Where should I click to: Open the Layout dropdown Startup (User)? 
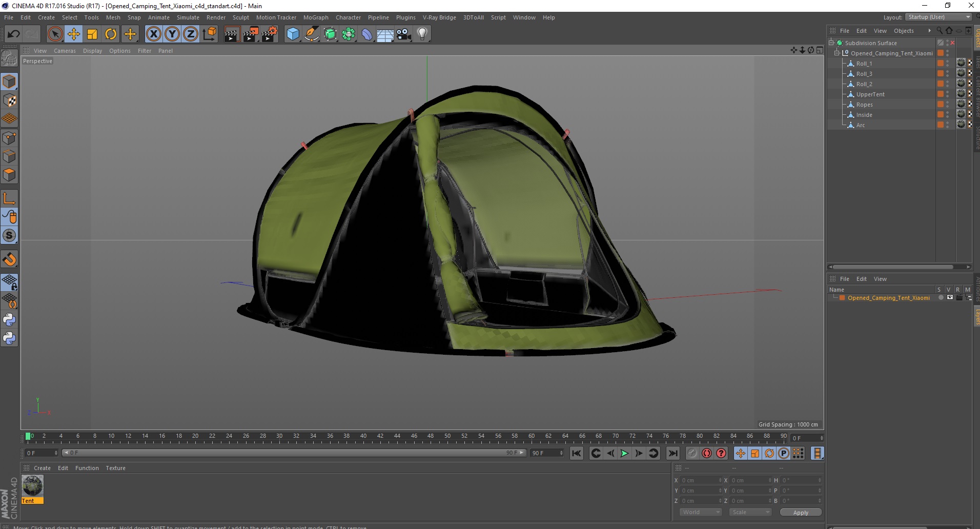coord(938,17)
